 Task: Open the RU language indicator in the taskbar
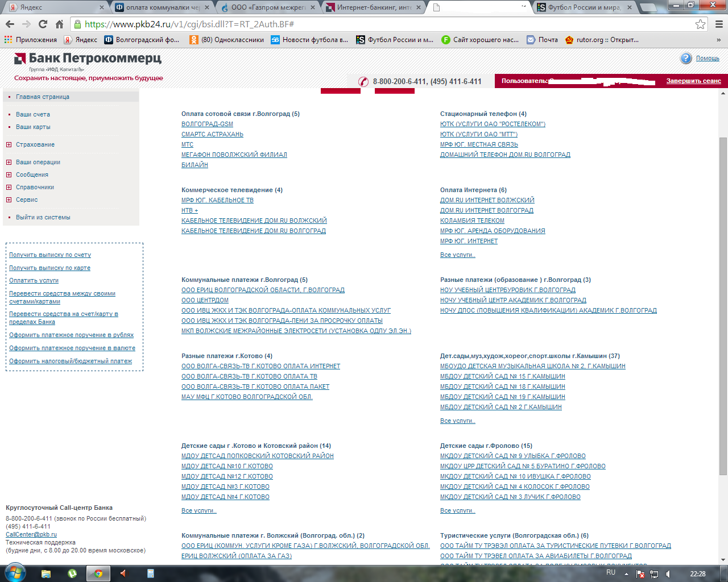click(611, 573)
